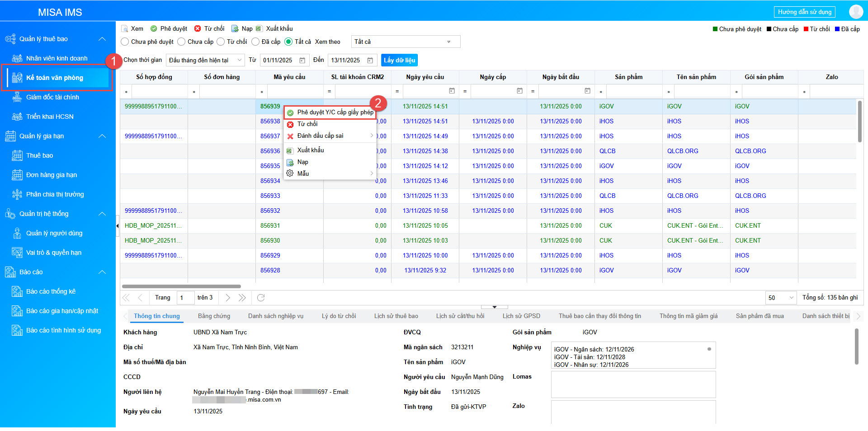Go to the last page using double-arrow icon
The width and height of the screenshot is (868, 431).
tap(242, 298)
